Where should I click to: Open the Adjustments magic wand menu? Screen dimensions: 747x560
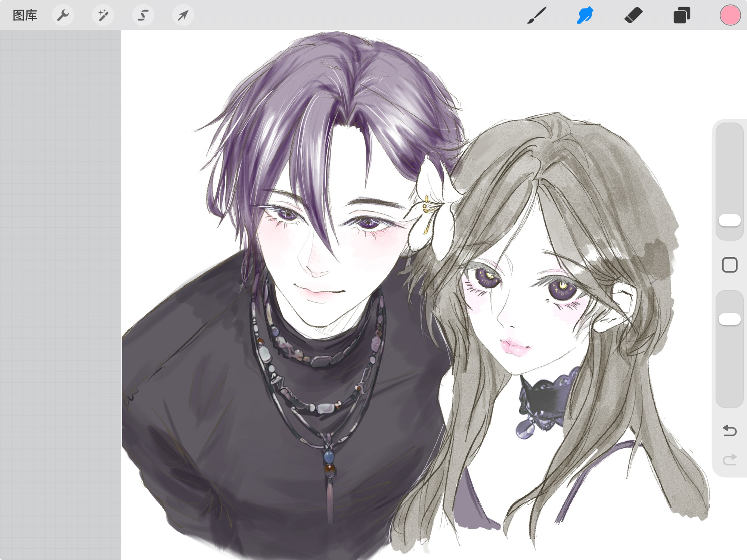pos(103,15)
